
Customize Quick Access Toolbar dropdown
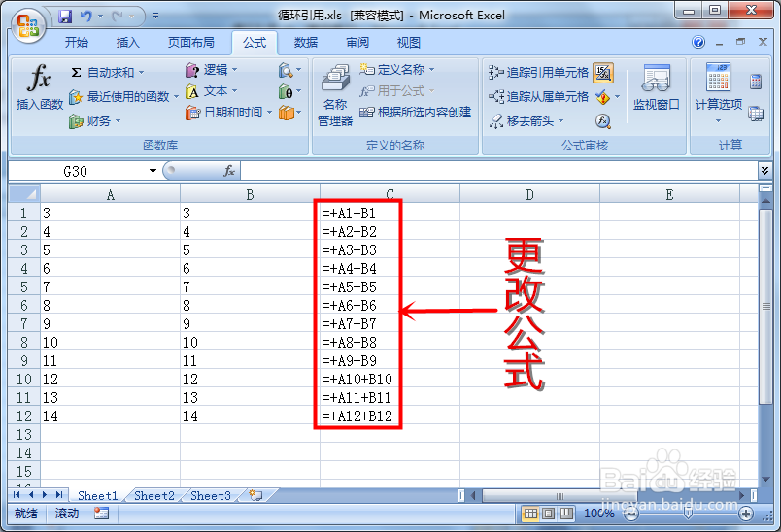155,16
